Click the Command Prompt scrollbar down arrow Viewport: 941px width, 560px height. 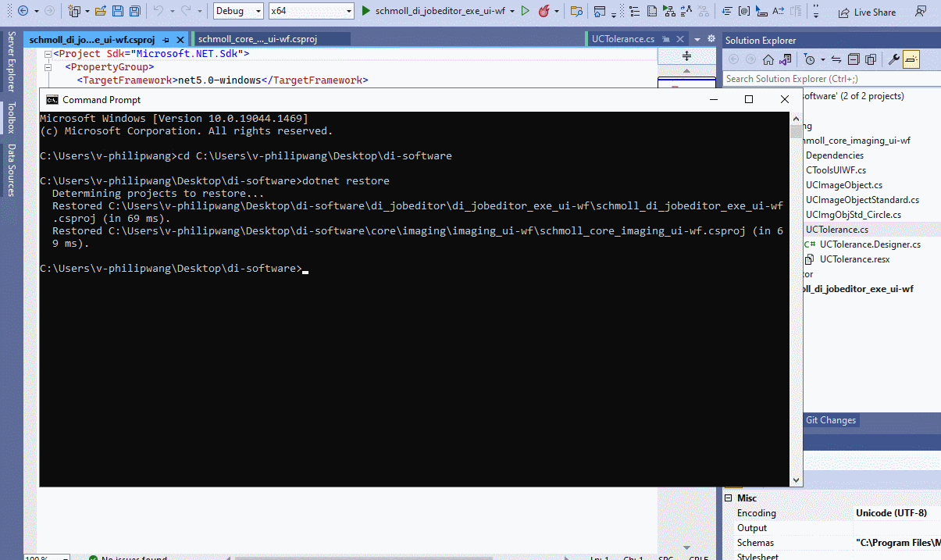tap(797, 480)
